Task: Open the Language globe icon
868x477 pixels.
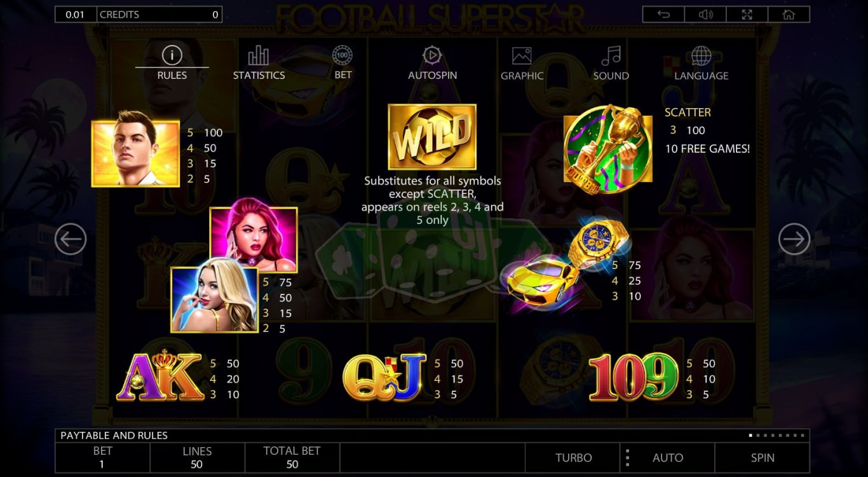Action: [x=701, y=56]
